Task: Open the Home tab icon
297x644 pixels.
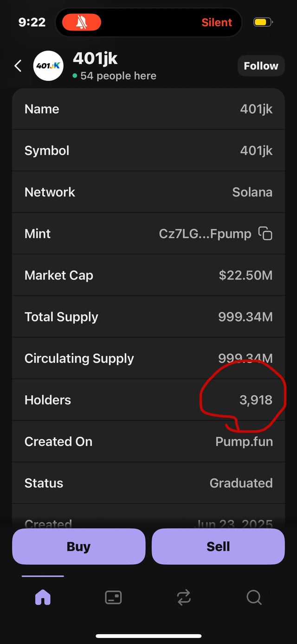Action: [43, 597]
